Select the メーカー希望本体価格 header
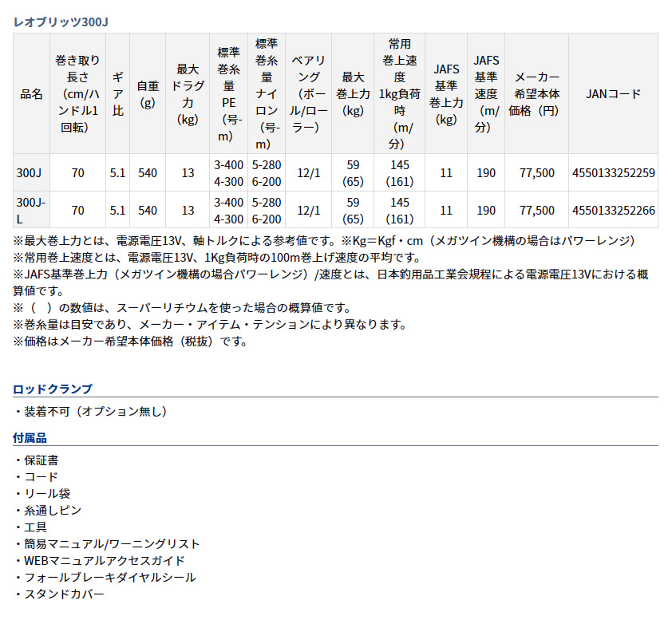672x620 pixels. coord(536,94)
